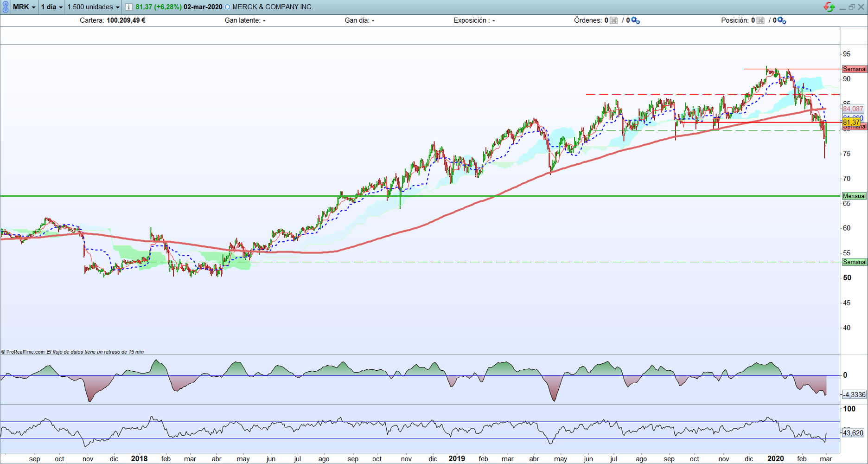
Task: Open the 1.500 unidades dropdown
Action: (93, 7)
